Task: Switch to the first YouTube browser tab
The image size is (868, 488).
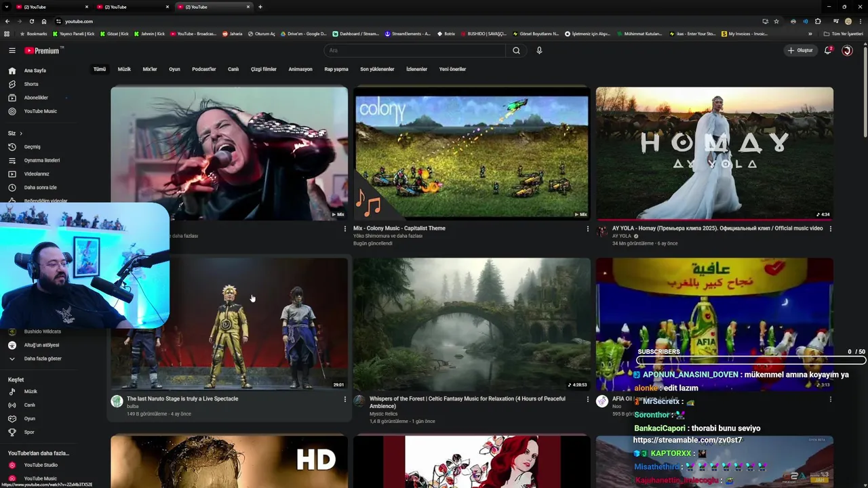Action: coord(51,7)
